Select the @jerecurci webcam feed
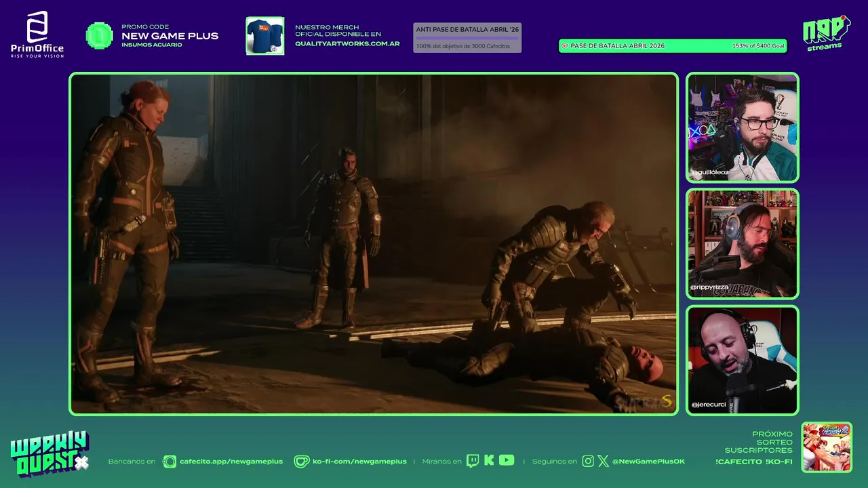The image size is (868, 488). [x=743, y=360]
